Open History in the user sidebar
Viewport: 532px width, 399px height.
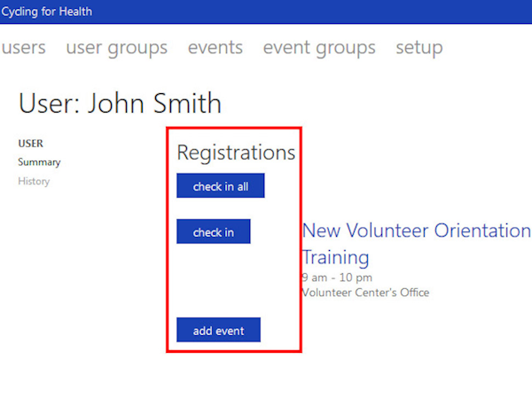click(34, 182)
